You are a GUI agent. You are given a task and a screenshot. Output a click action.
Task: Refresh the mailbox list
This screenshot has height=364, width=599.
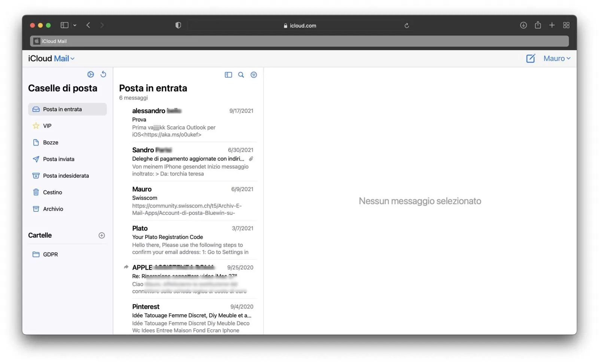coord(104,74)
